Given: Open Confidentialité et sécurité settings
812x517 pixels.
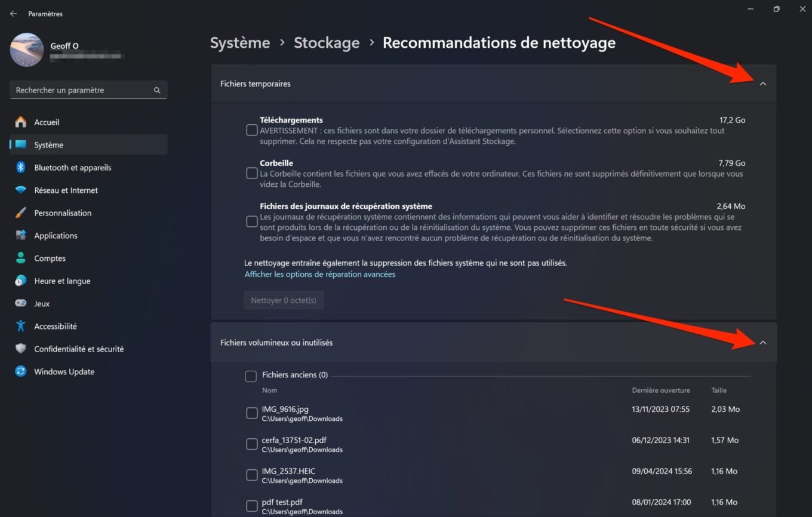Looking at the screenshot, I should [88, 349].
